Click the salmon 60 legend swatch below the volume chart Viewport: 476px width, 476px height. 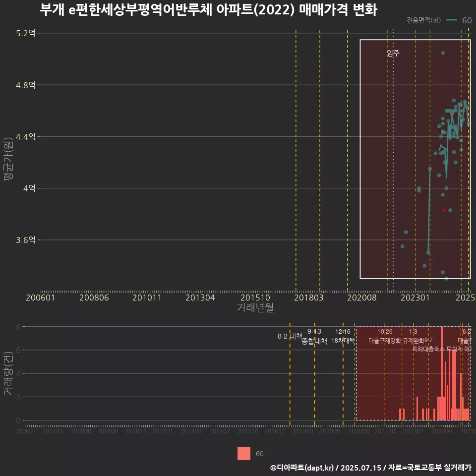244,453
